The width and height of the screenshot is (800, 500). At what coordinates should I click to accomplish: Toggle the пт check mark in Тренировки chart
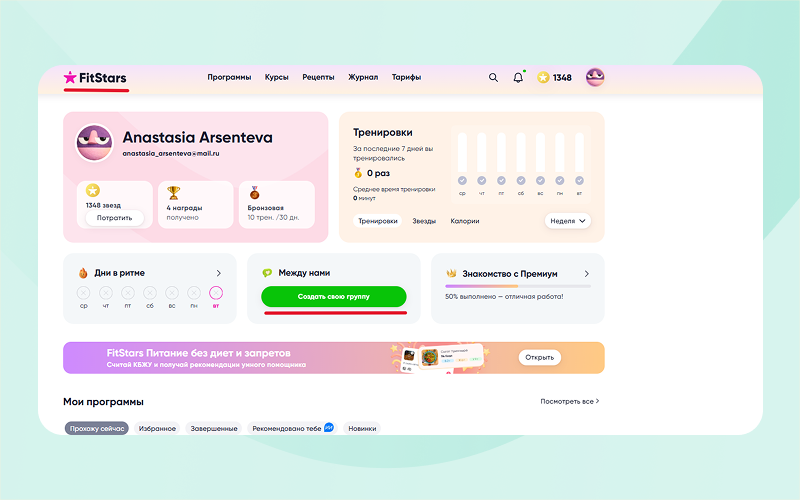(x=502, y=181)
